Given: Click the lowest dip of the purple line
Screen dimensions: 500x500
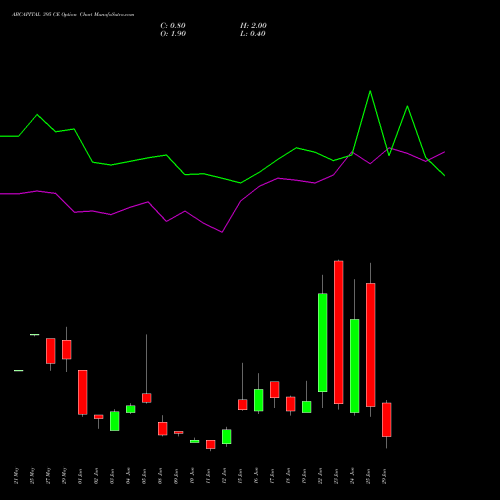Looking at the screenshot, I should [x=222, y=232].
